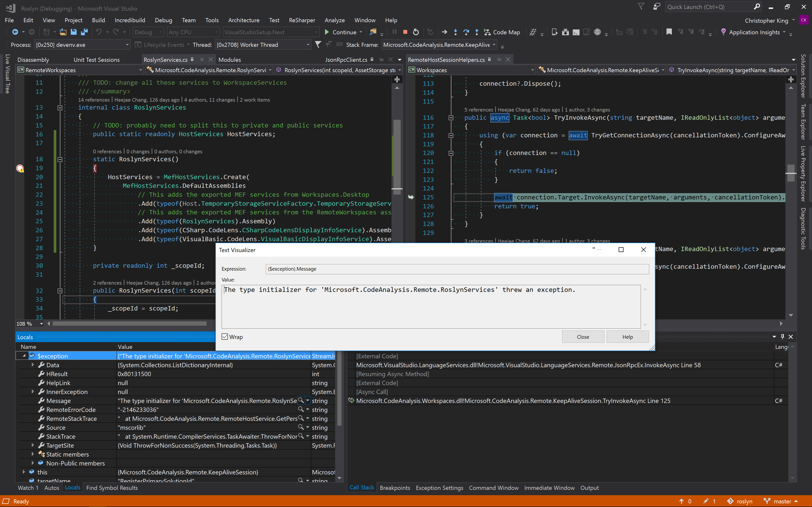This screenshot has width=812, height=507.
Task: Pause execution with the Break All icon
Action: click(394, 32)
